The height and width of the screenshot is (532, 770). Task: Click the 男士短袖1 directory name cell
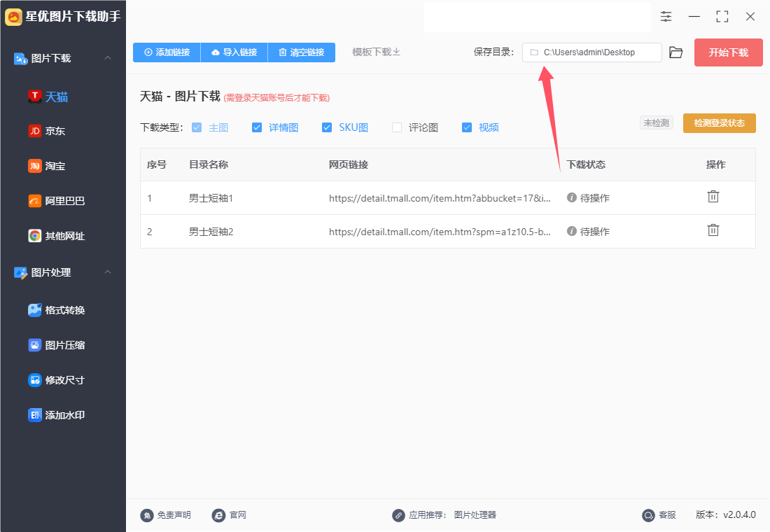[x=211, y=198]
